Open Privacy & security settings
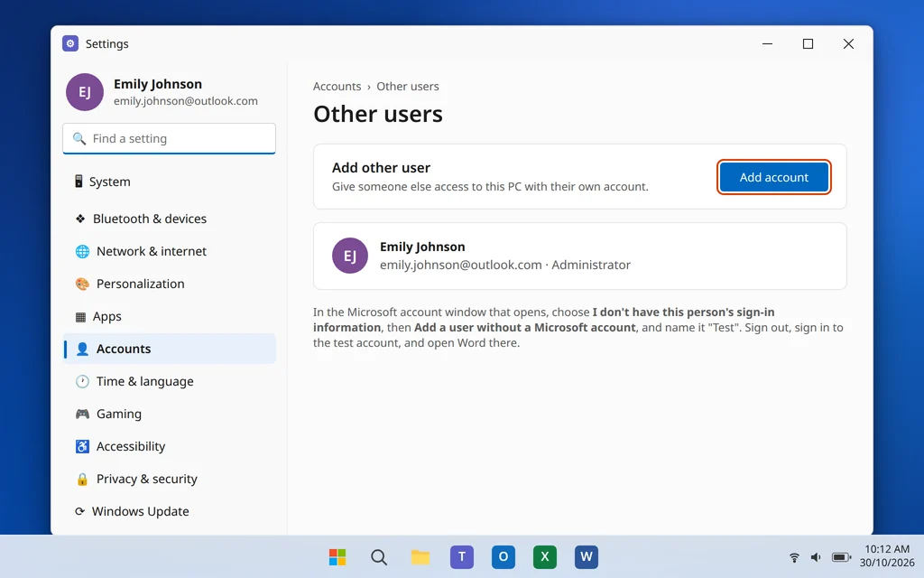Screen dimensions: 924x578 coord(169,479)
